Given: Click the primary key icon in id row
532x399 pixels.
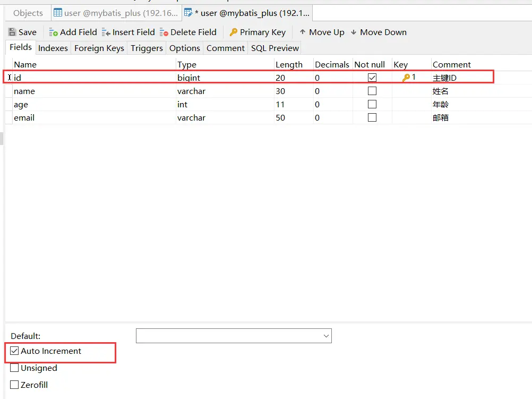Looking at the screenshot, I should [x=406, y=78].
